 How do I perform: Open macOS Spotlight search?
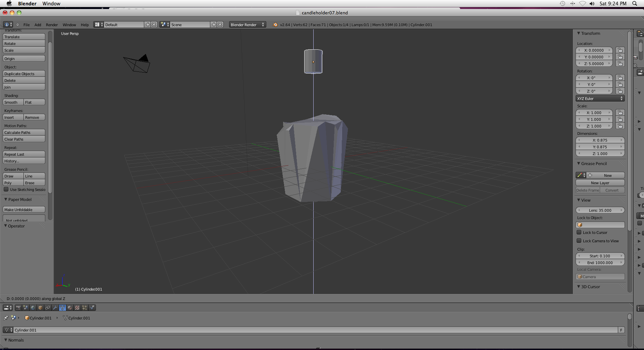[x=635, y=3]
